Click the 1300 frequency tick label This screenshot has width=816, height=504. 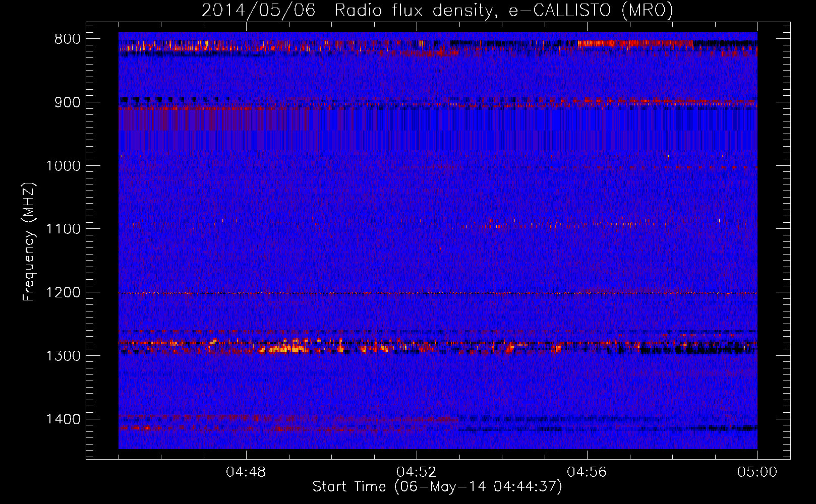point(63,356)
